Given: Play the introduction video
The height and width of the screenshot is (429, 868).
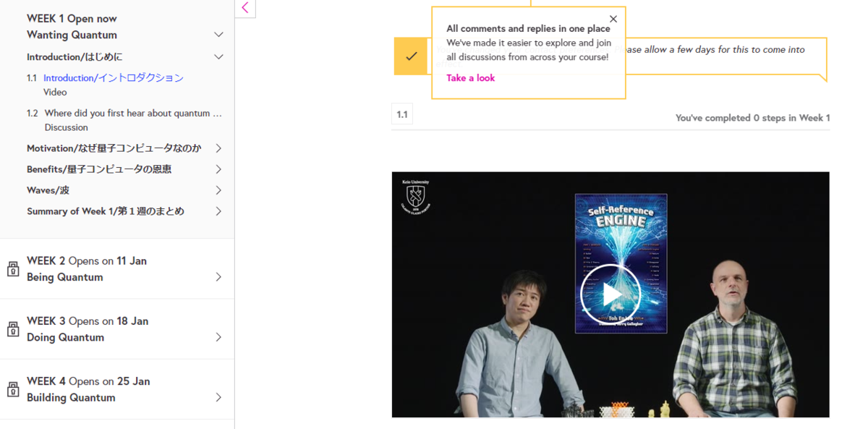Looking at the screenshot, I should [x=610, y=294].
